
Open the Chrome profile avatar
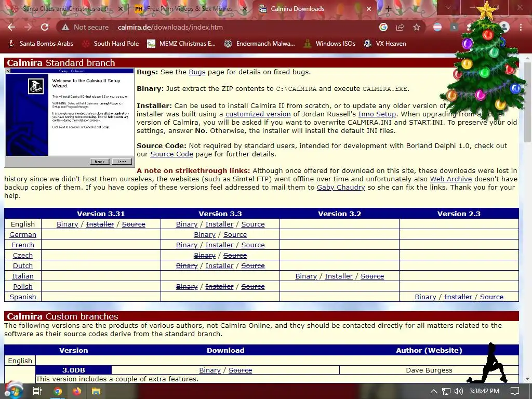[504, 27]
